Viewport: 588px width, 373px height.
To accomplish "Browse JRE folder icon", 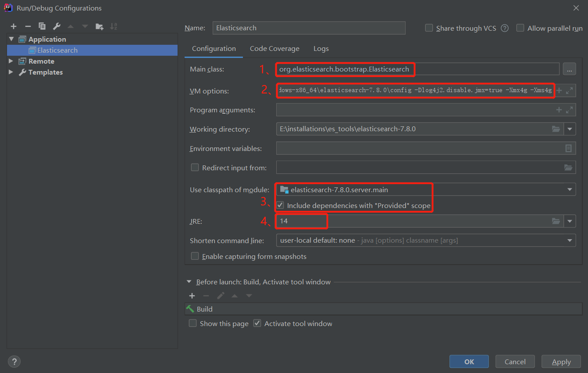I will pyautogui.click(x=556, y=221).
